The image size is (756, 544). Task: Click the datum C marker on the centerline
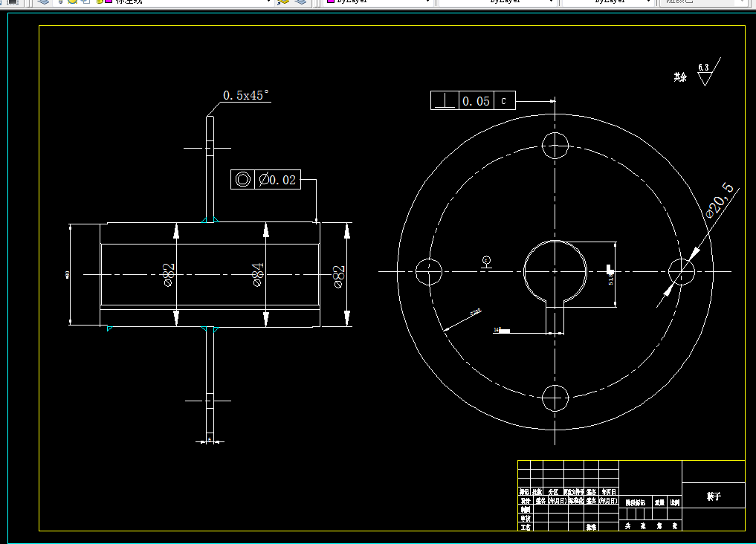(x=486, y=262)
